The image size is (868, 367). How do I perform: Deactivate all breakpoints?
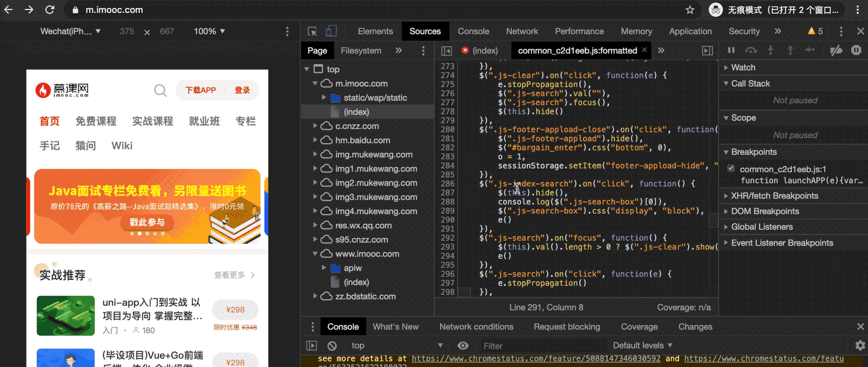click(x=836, y=50)
